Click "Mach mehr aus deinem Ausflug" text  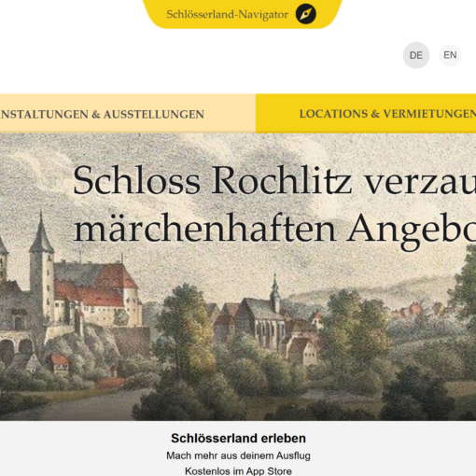coord(238,455)
